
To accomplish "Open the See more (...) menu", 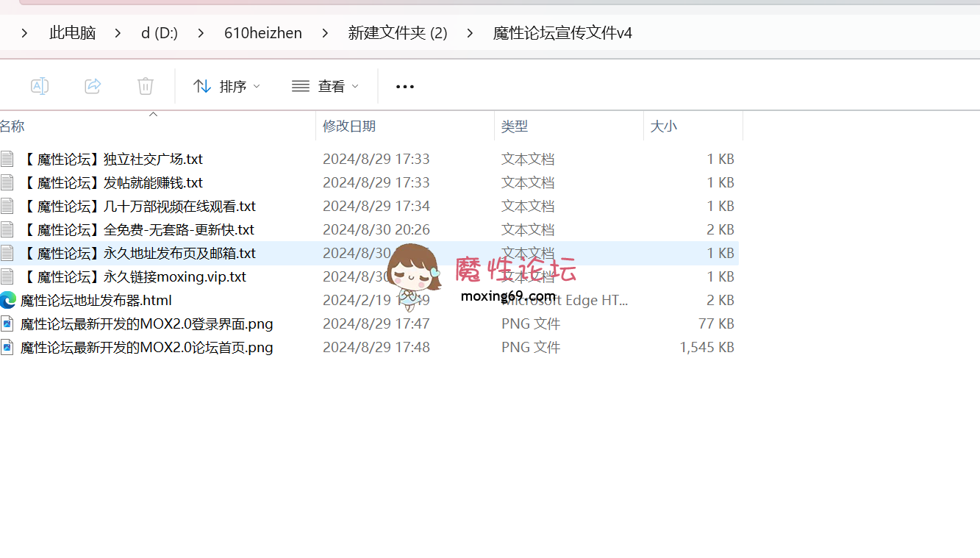I will pos(404,86).
